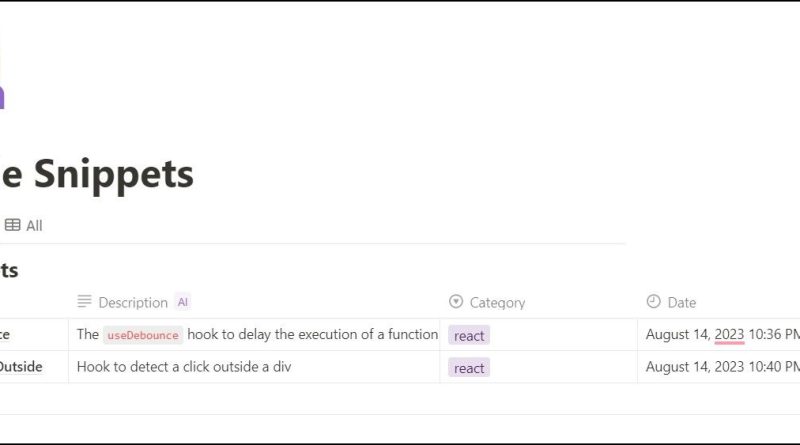800x445 pixels.
Task: Click the purple page icon
Action: (x=2, y=97)
